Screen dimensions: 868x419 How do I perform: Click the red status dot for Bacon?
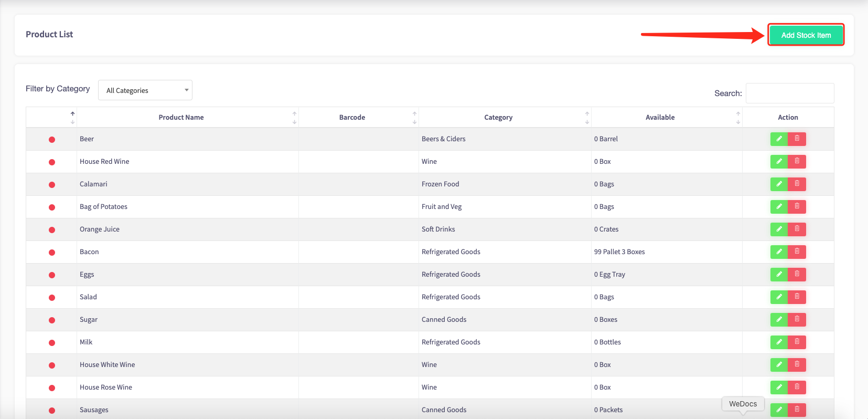point(52,253)
